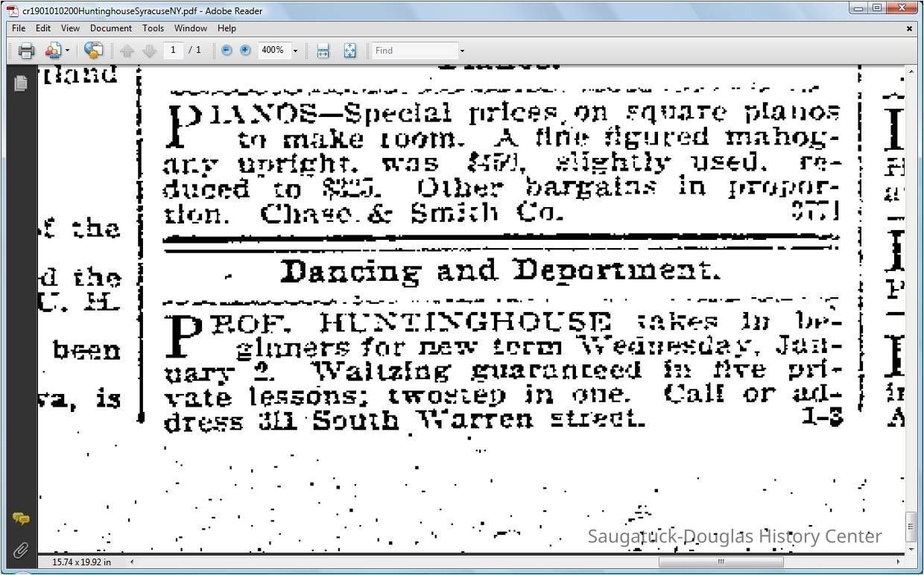Expand the 400% zoom level dropdown
Image resolution: width=924 pixels, height=575 pixels.
click(295, 51)
